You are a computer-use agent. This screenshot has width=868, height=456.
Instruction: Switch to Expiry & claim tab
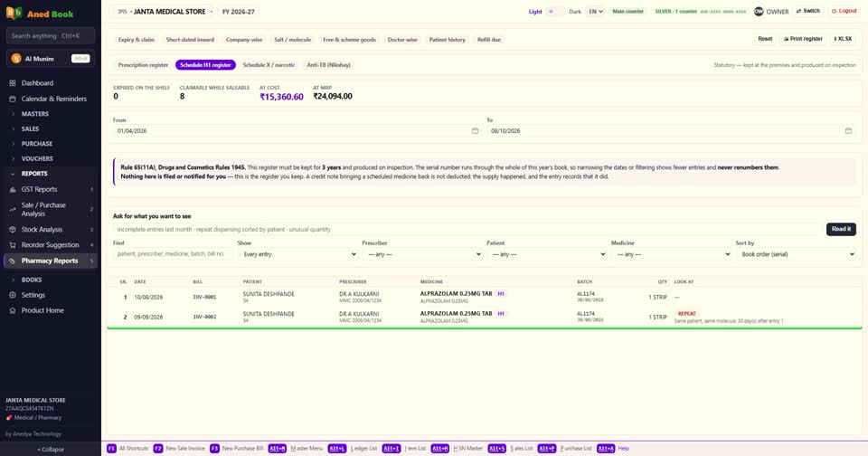pyautogui.click(x=137, y=39)
